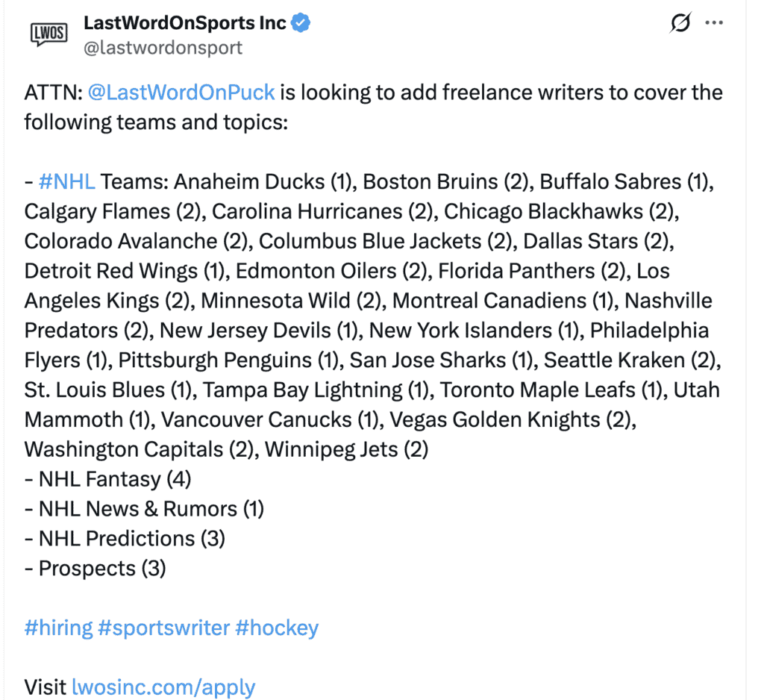Viewport: 764px width, 700px height.
Task: Select the #sportswriter hashtag
Action: [164, 628]
